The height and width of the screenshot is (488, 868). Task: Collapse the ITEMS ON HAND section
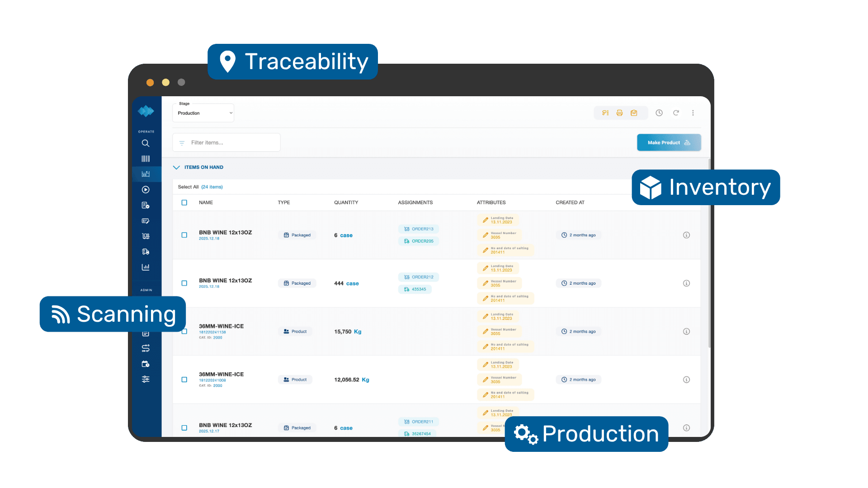(x=176, y=167)
